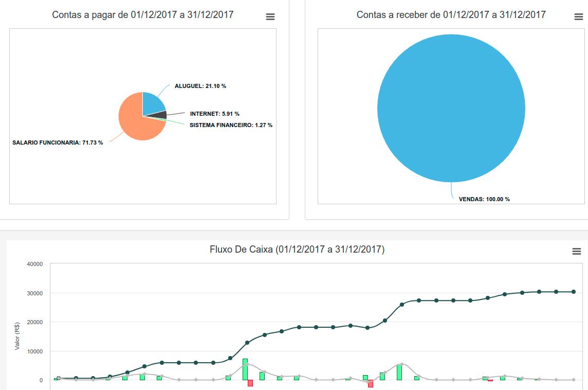Click the label "INTERNET: 5.91 %"
The image size is (588, 390).
pos(214,114)
